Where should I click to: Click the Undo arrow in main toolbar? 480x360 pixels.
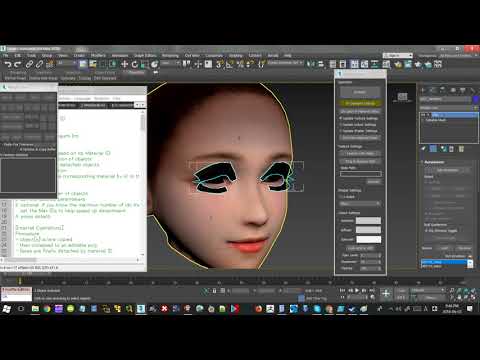point(8,64)
